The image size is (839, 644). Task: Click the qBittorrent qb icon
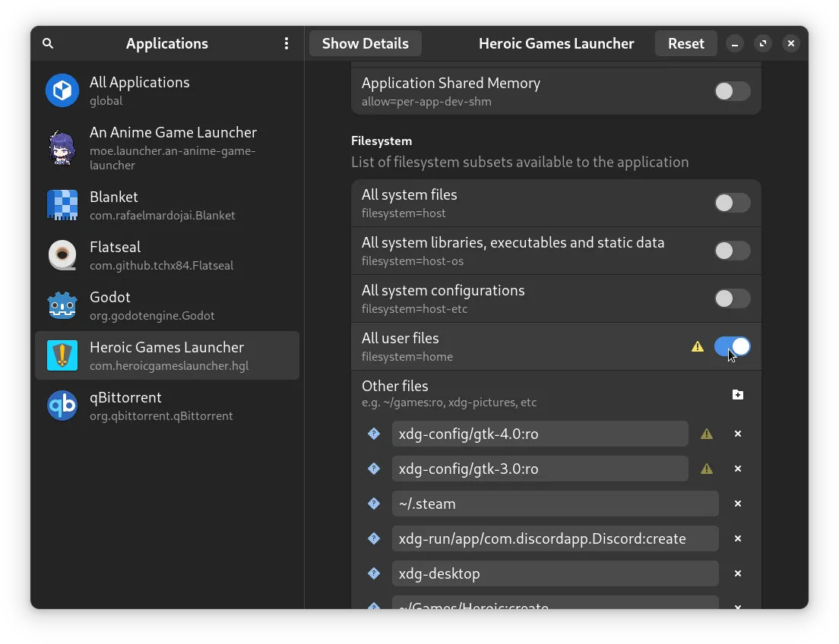[x=62, y=406]
